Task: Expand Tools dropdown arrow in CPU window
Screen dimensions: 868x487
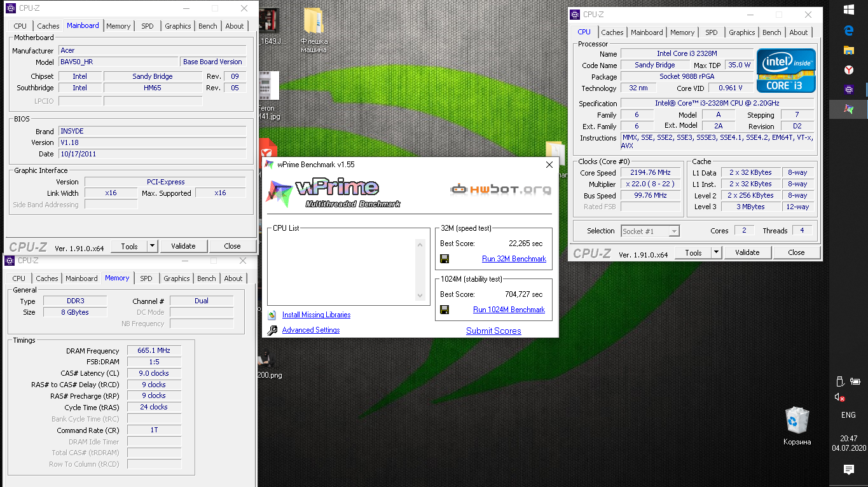Action: click(x=717, y=252)
